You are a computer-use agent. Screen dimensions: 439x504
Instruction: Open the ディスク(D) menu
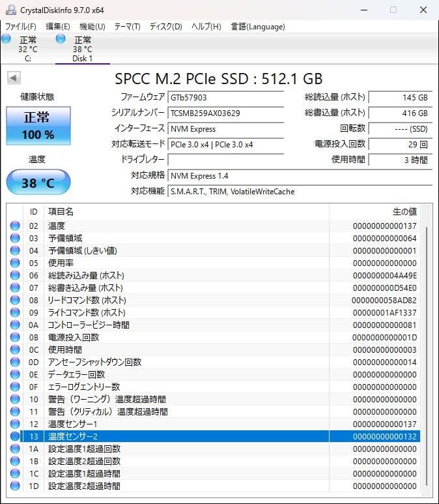166,27
